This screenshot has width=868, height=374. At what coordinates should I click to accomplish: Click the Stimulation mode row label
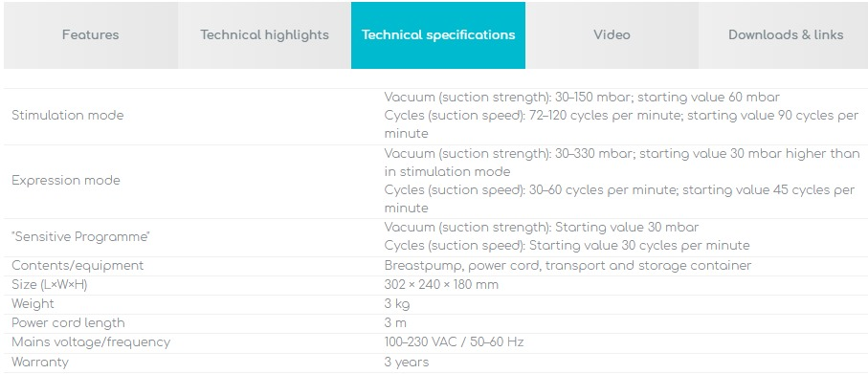pos(68,116)
